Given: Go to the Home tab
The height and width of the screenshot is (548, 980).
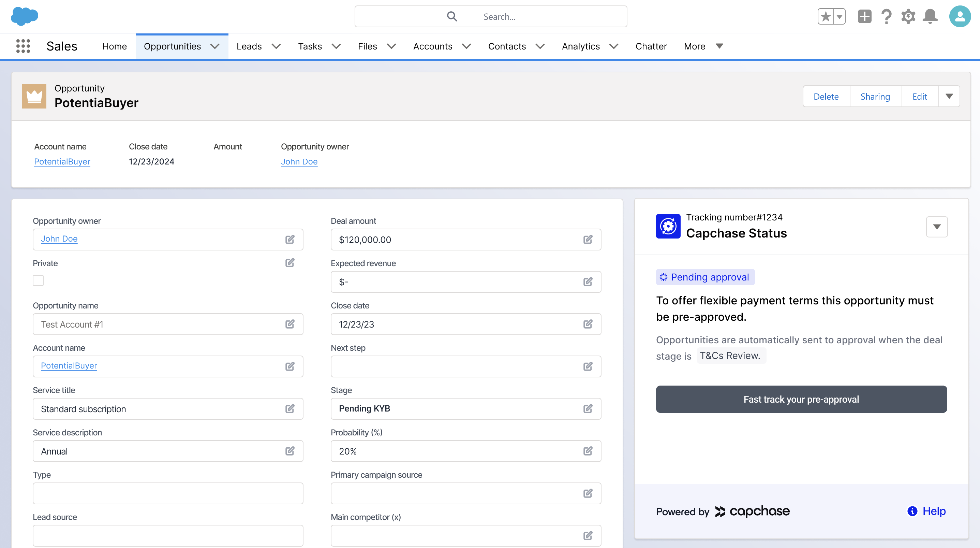Looking at the screenshot, I should point(115,46).
